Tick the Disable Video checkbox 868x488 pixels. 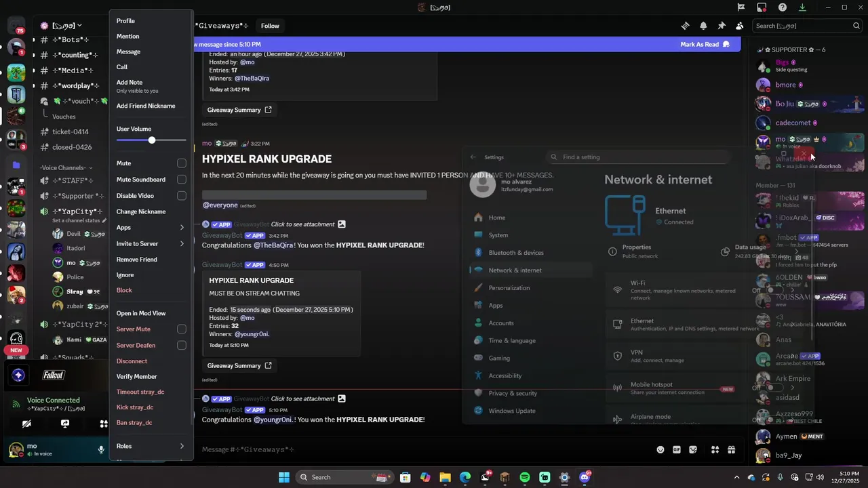(182, 196)
